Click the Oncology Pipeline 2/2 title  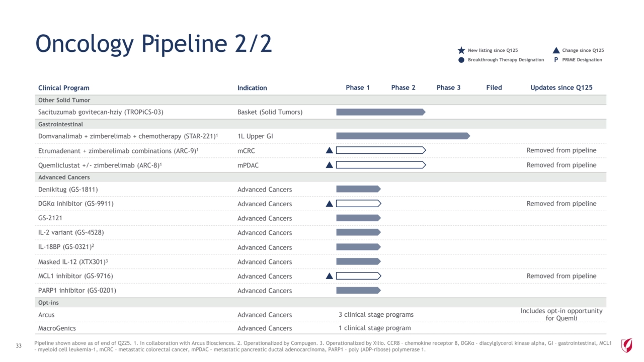(154, 44)
